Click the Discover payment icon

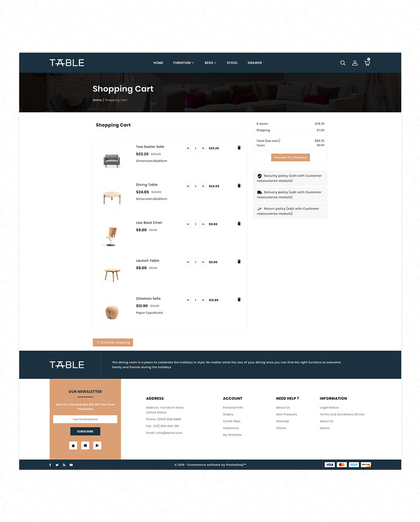tap(366, 465)
